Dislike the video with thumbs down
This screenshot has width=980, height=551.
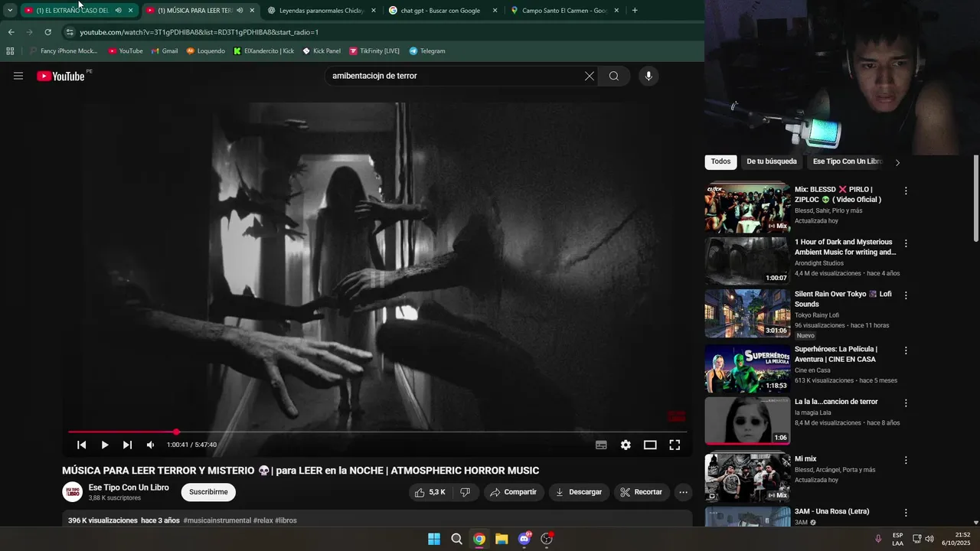[465, 492]
